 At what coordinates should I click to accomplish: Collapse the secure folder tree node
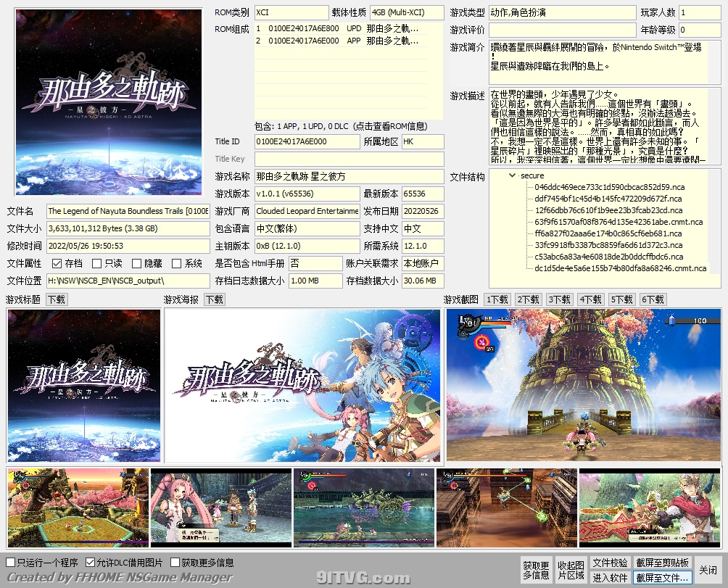point(513,175)
